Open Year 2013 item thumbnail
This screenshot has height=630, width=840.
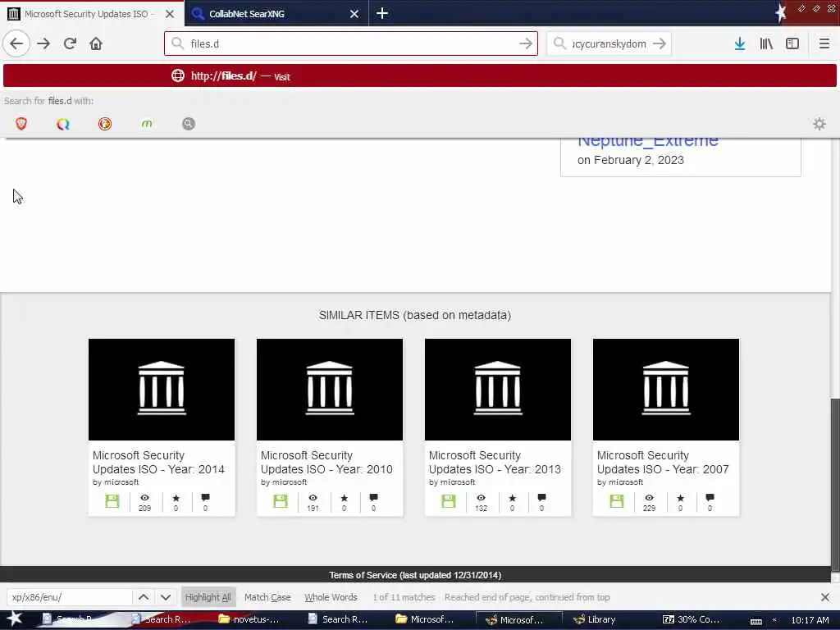click(x=498, y=390)
